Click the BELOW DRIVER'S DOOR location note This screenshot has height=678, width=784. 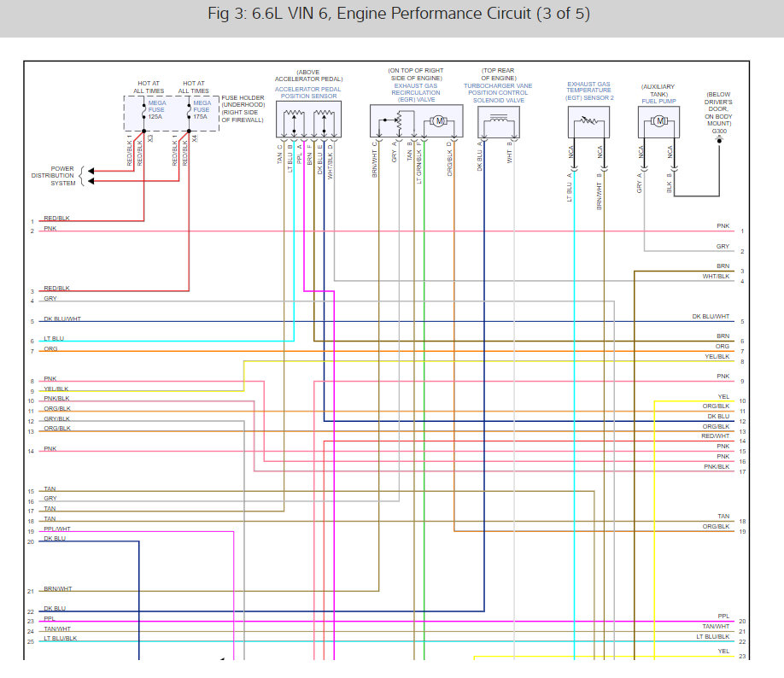(x=718, y=108)
